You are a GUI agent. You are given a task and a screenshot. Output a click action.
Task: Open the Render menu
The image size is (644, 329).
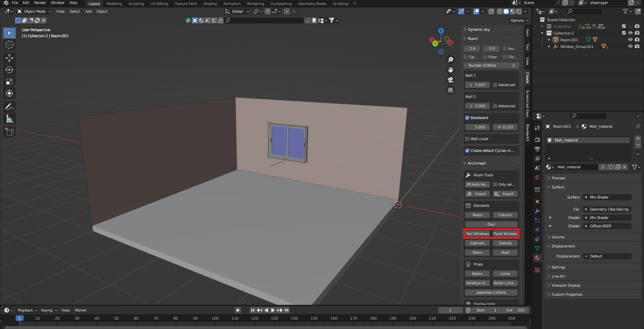click(40, 3)
